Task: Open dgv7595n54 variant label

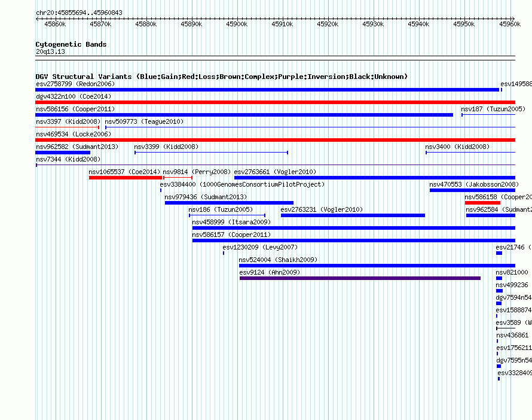Action: tap(514, 360)
